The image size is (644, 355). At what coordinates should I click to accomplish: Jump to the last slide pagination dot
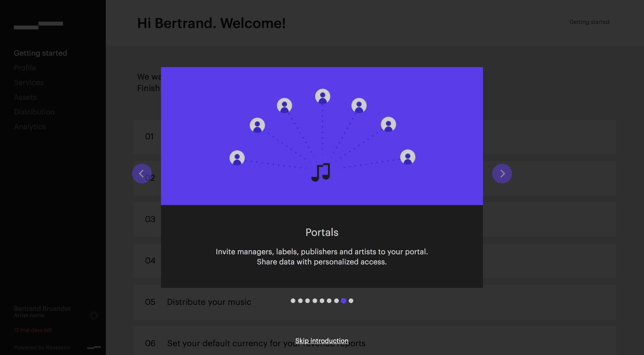[x=351, y=301]
